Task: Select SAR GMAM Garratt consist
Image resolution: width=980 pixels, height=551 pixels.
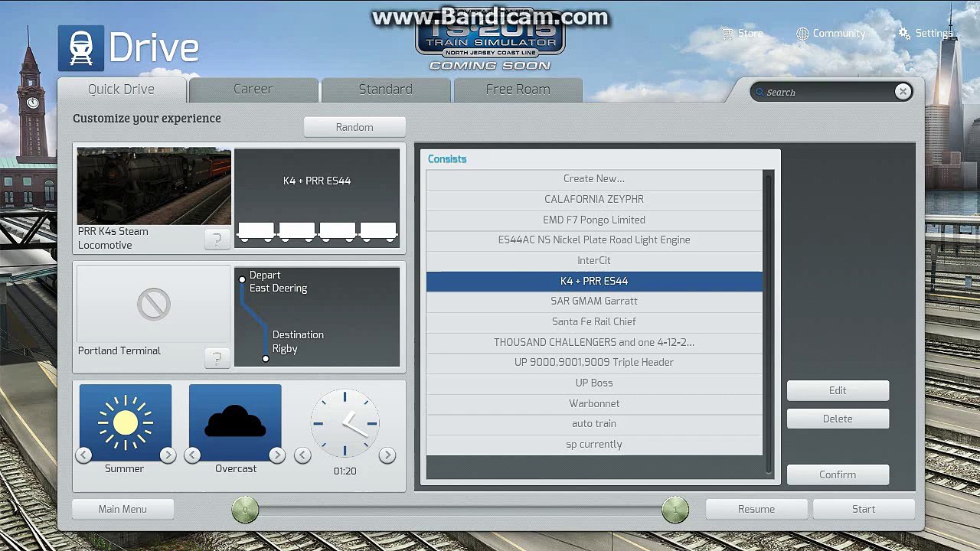Action: click(594, 302)
